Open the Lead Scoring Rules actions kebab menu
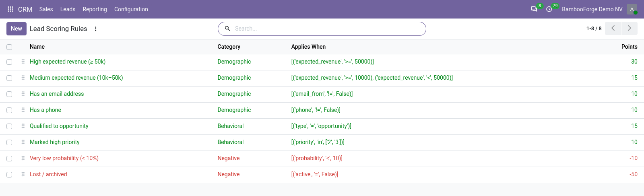 coord(96,29)
